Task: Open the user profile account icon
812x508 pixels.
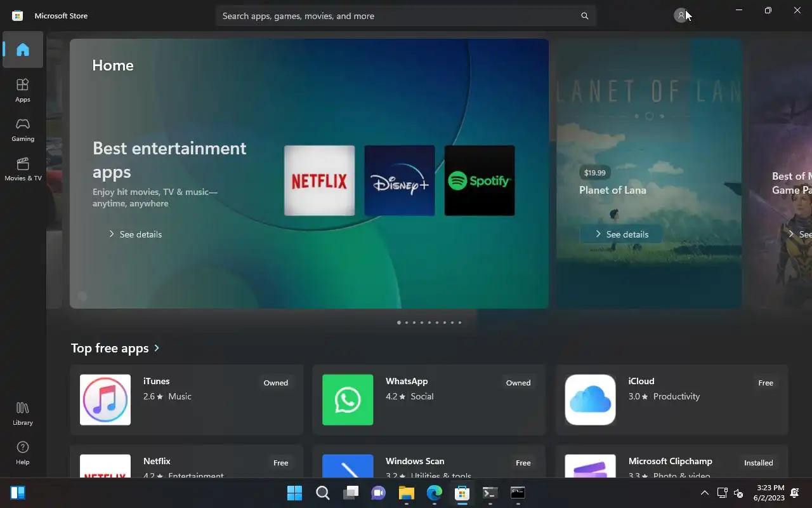Action: (x=681, y=15)
